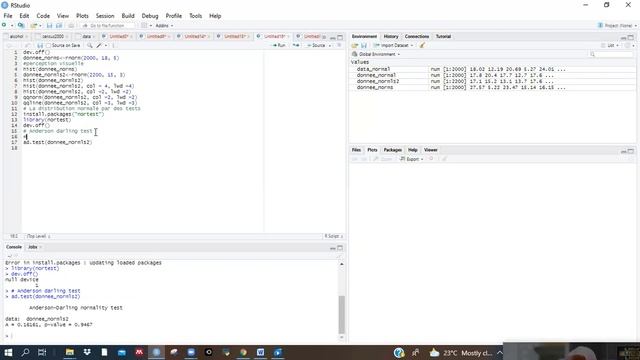Click the Workspace panes grid icon
The height and width of the screenshot is (360, 640).
[x=144, y=25]
